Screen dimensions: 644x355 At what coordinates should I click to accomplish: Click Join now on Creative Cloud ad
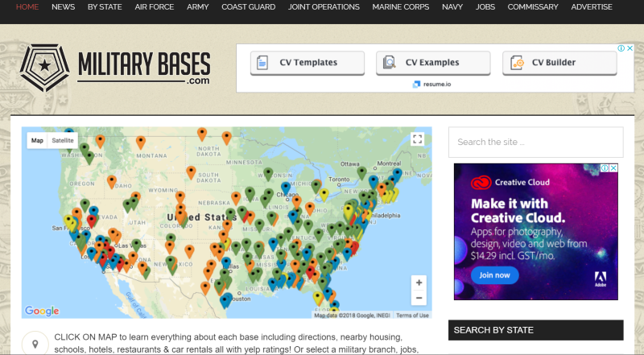pyautogui.click(x=494, y=275)
